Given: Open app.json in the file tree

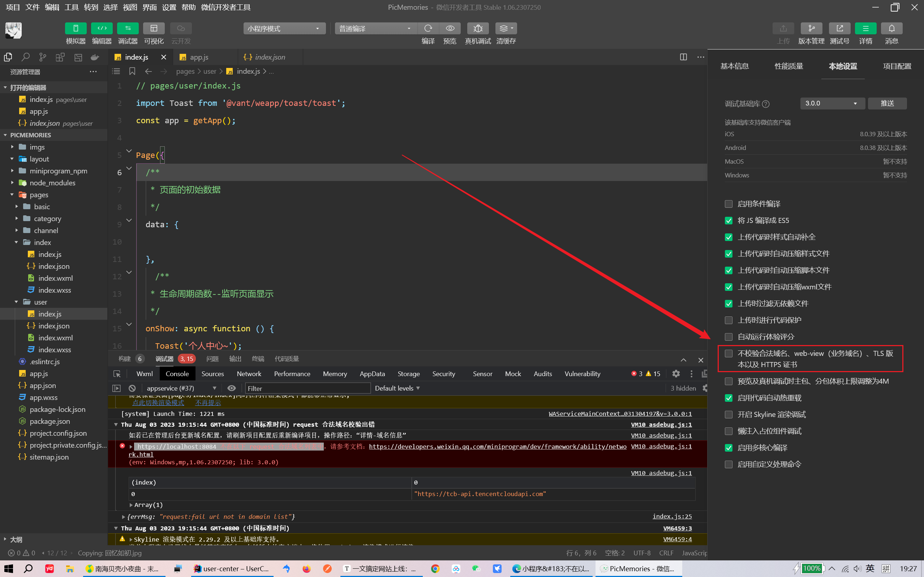Looking at the screenshot, I should [42, 386].
